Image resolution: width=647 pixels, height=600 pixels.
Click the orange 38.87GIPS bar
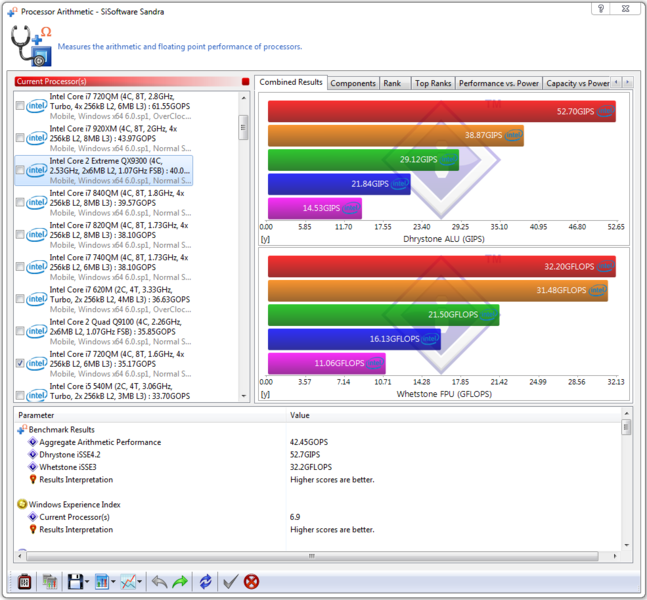point(396,135)
